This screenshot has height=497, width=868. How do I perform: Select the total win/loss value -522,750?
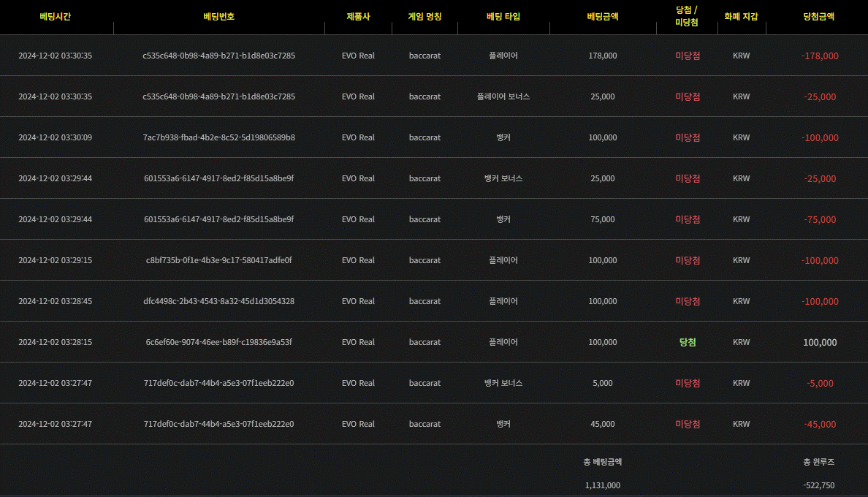tap(818, 485)
